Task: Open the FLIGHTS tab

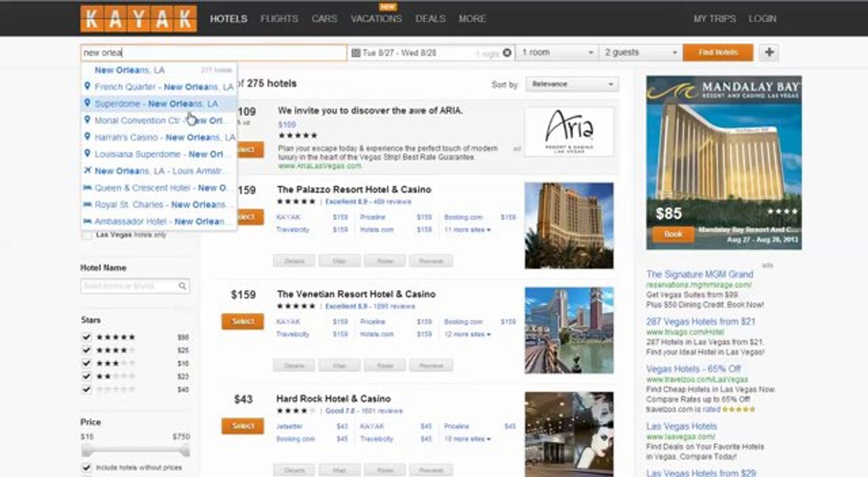Action: click(x=279, y=19)
